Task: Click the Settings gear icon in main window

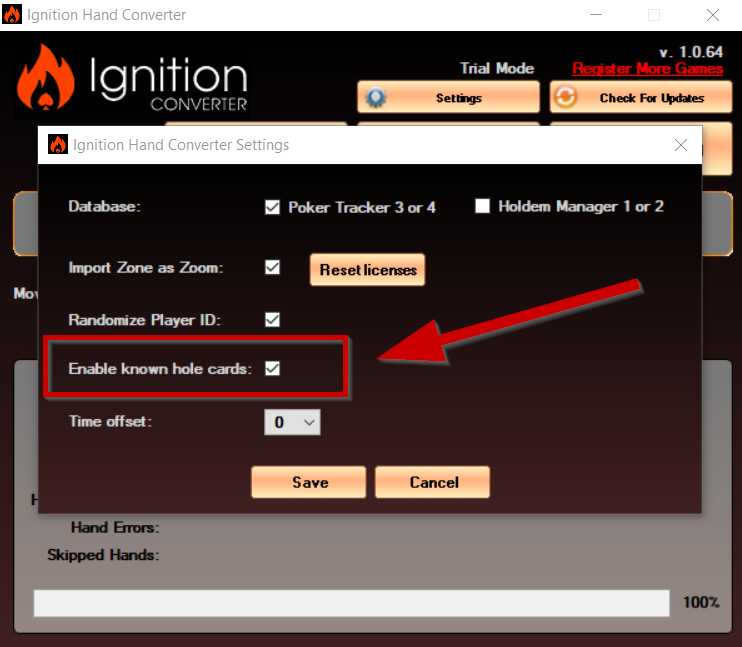Action: point(376,97)
